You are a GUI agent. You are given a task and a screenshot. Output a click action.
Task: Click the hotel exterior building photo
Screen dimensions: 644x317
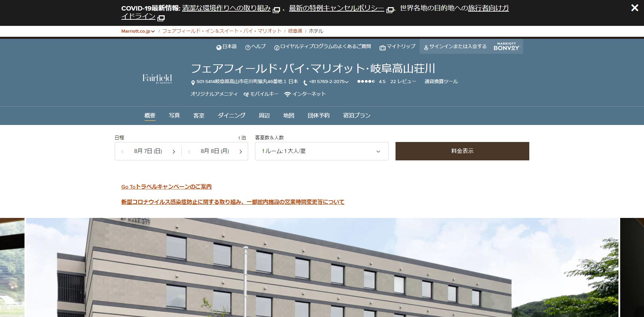(322, 267)
